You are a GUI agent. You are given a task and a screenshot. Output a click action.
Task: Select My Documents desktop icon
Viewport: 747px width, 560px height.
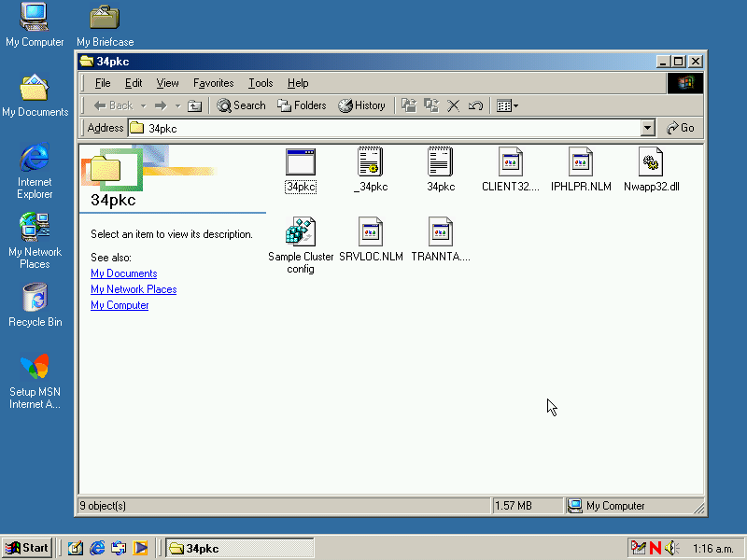35,95
